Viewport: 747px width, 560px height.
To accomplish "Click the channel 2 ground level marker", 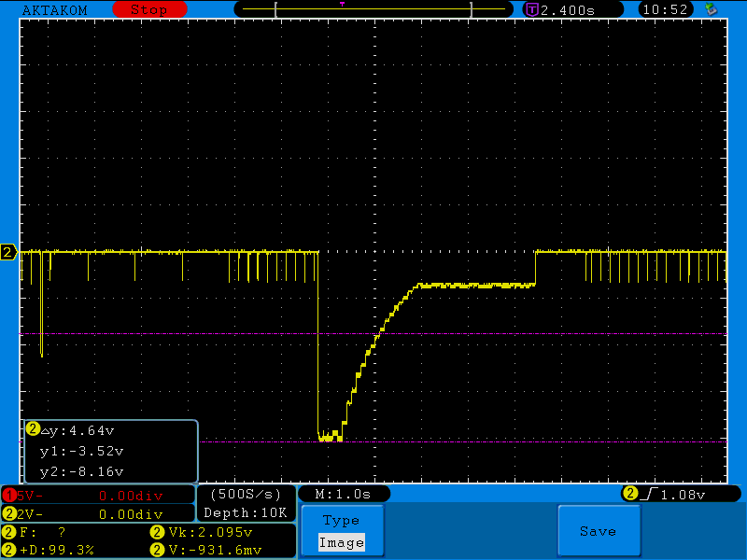I will click(8, 252).
